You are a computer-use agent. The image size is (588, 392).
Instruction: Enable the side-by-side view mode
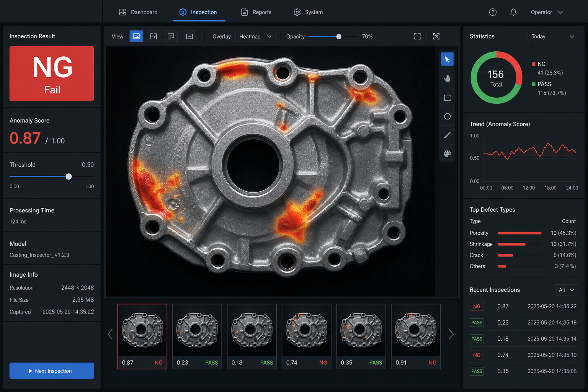pos(171,36)
